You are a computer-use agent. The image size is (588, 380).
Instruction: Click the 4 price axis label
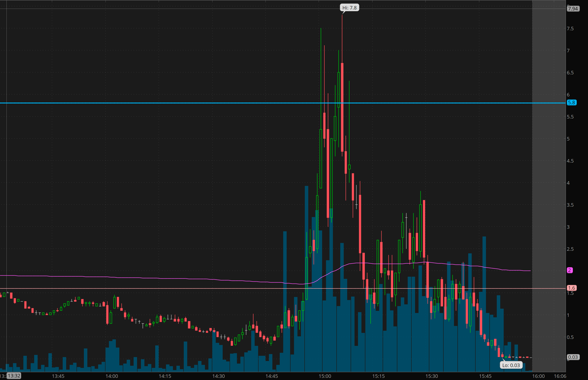(x=568, y=183)
